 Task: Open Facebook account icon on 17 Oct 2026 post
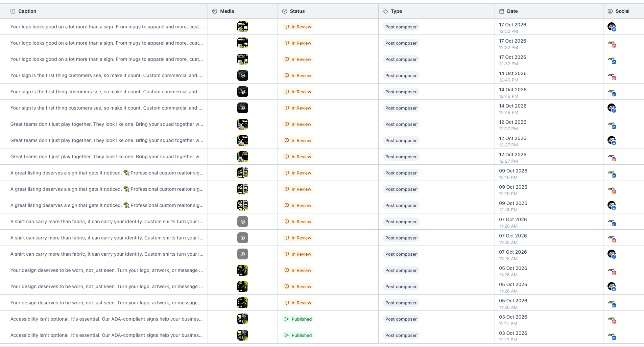[612, 27]
